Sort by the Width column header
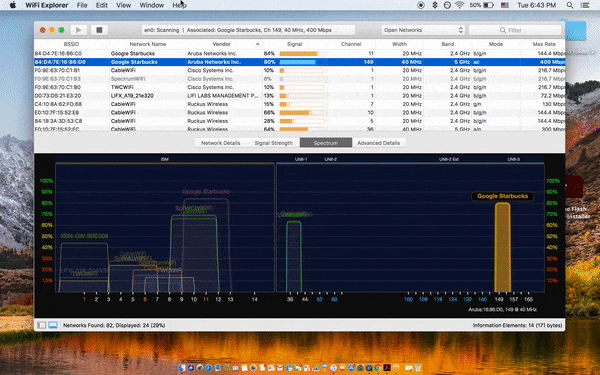This screenshot has height=375, width=600. point(399,44)
